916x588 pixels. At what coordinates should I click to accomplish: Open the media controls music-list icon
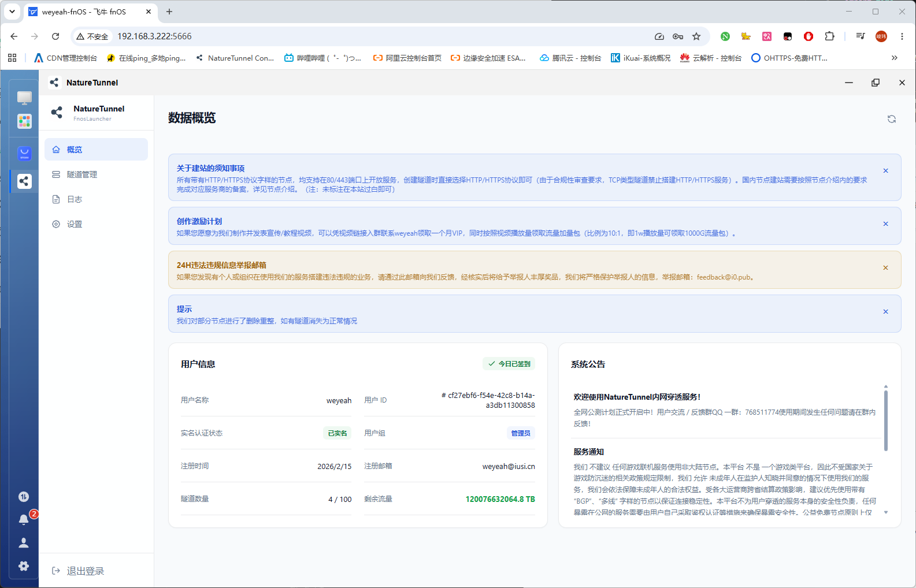861,36
